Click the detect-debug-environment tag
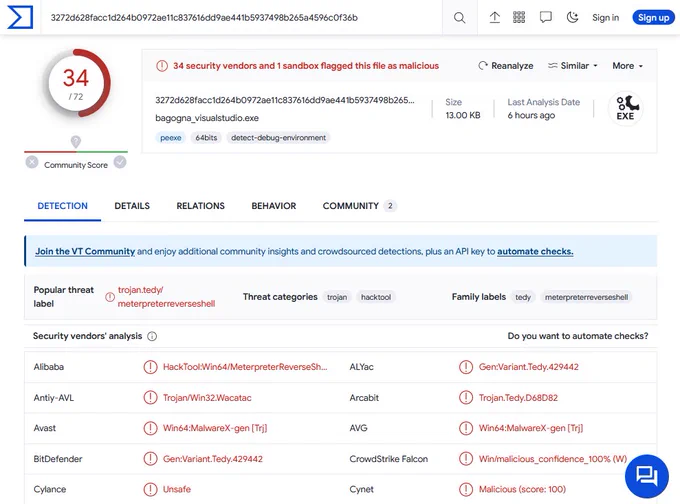The image size is (680, 504). point(278,138)
